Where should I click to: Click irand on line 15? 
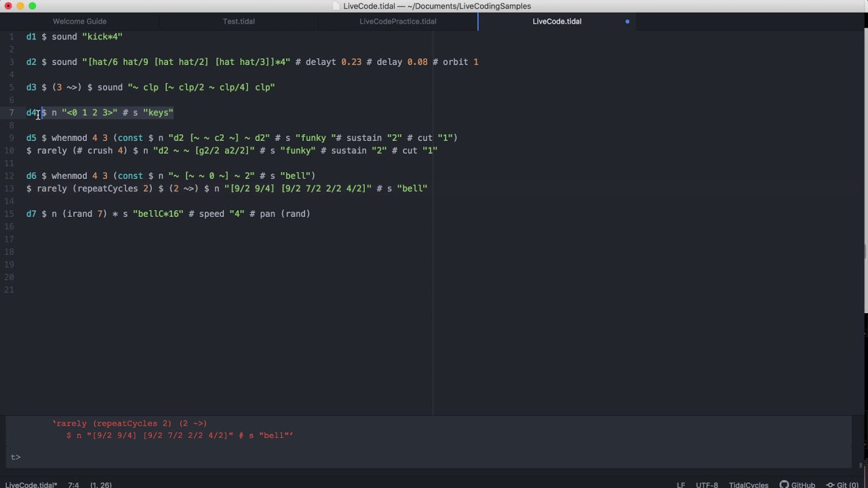[x=79, y=213]
